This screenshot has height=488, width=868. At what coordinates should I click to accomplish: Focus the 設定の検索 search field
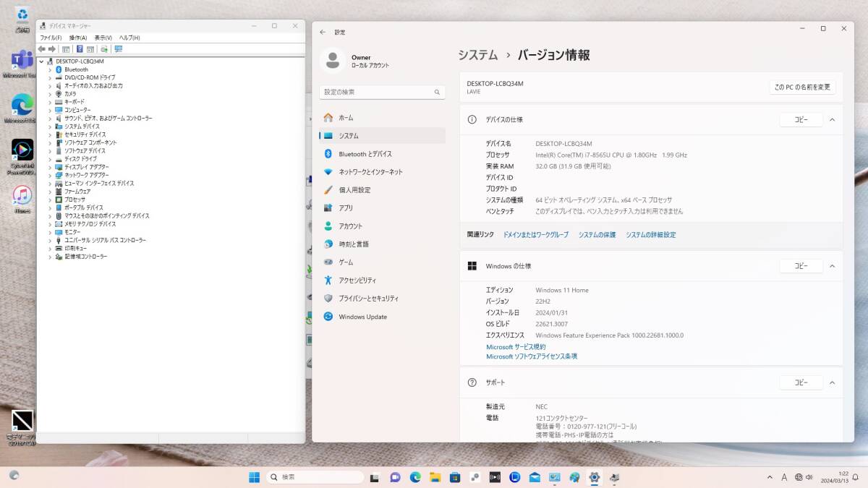click(382, 93)
